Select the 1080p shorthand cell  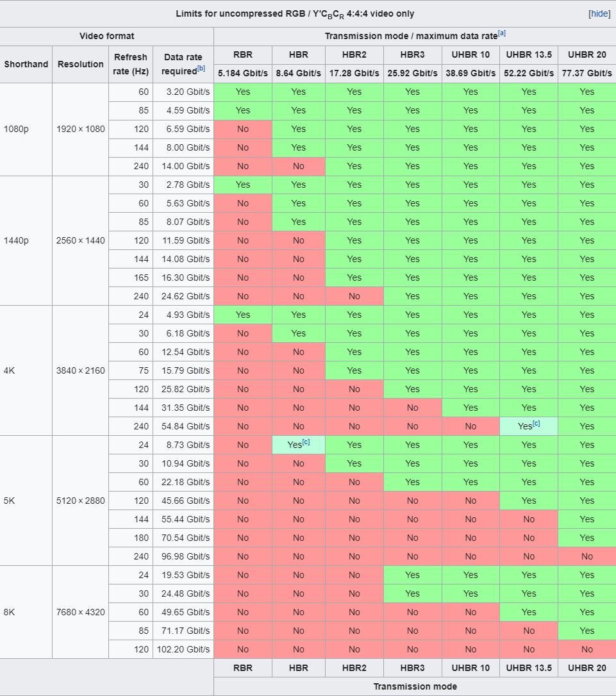(x=15, y=129)
